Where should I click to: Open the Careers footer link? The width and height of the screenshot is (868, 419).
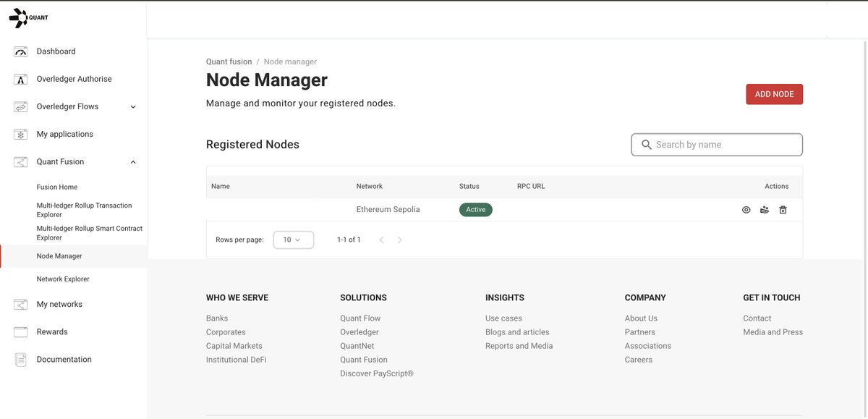click(x=639, y=360)
